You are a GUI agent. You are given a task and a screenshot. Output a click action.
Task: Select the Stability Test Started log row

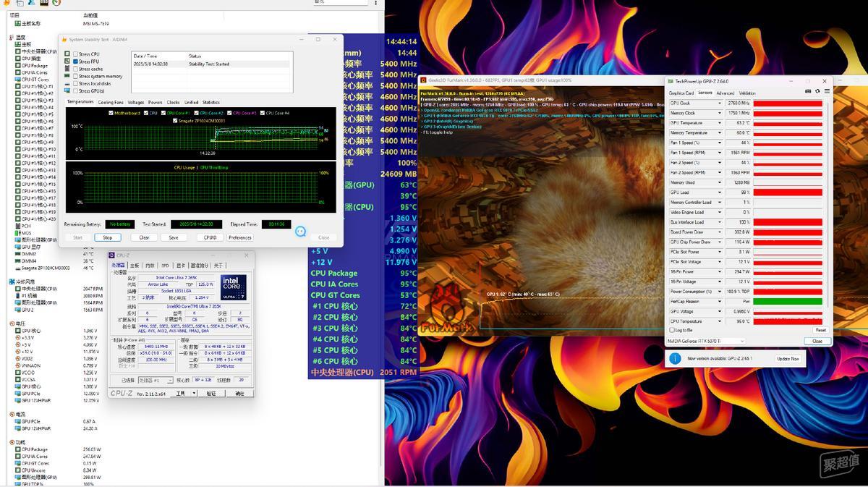click(x=210, y=64)
